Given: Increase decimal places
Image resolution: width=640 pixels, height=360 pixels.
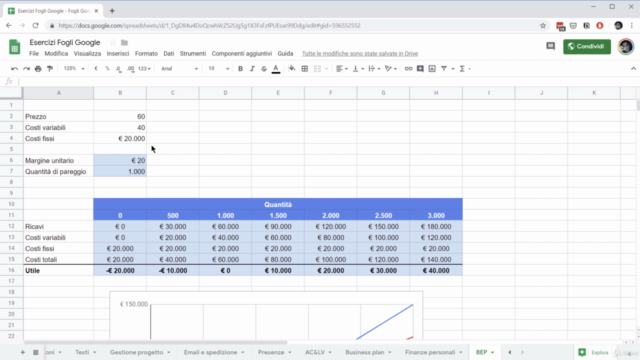Looking at the screenshot, I should tap(131, 69).
